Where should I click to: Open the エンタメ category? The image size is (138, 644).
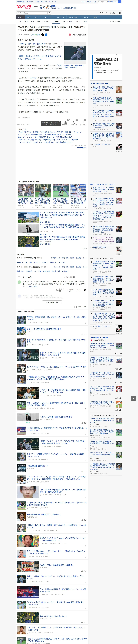click(x=47, y=21)
